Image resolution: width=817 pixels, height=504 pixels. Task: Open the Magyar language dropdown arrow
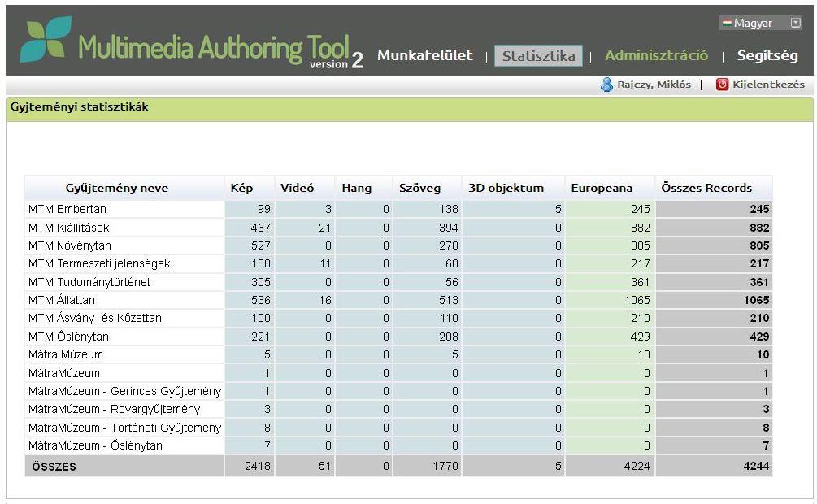coord(796,23)
